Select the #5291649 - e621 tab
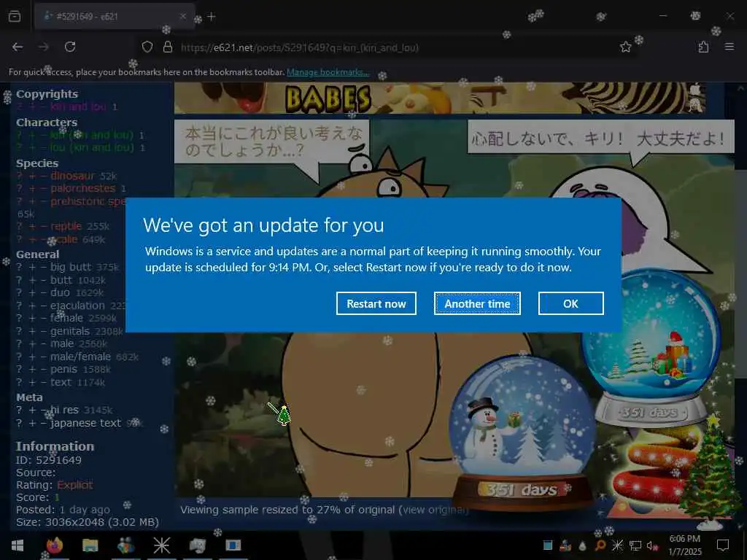 click(115, 16)
